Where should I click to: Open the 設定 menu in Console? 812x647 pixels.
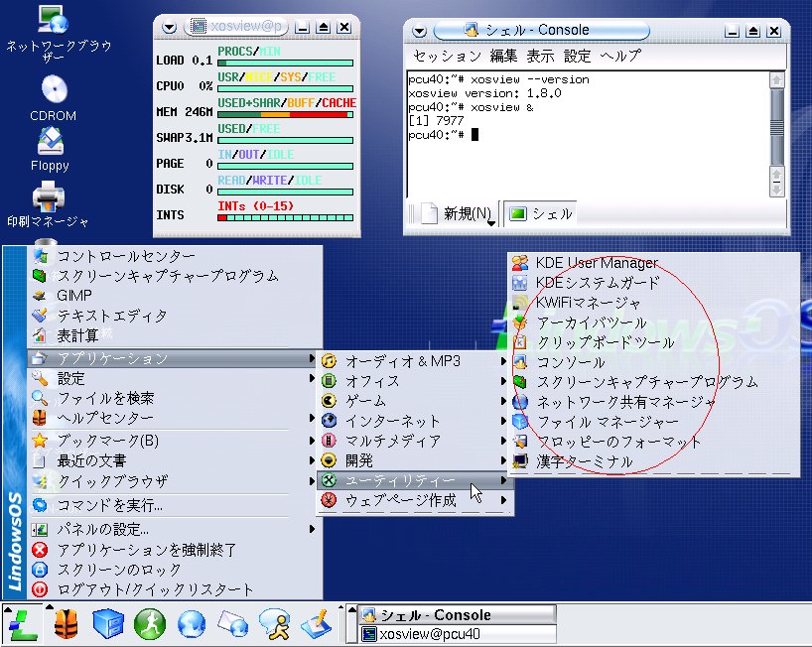(577, 56)
